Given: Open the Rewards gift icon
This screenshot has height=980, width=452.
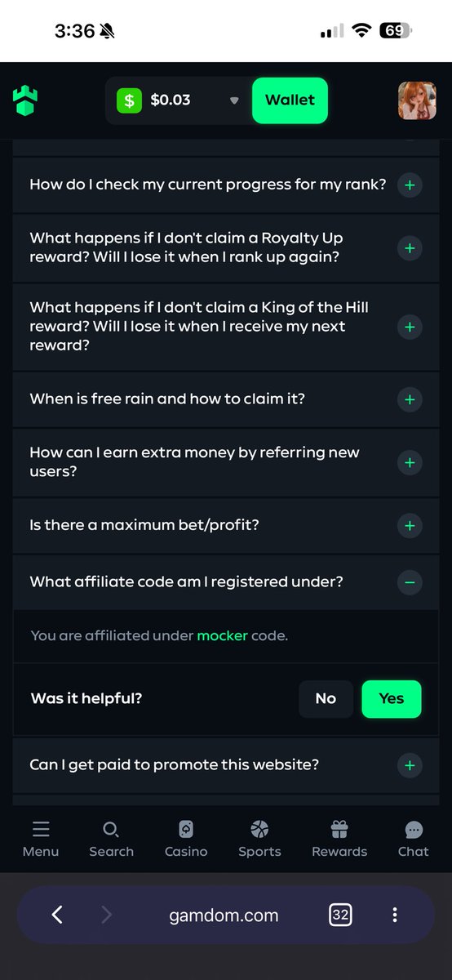Looking at the screenshot, I should pyautogui.click(x=339, y=831).
